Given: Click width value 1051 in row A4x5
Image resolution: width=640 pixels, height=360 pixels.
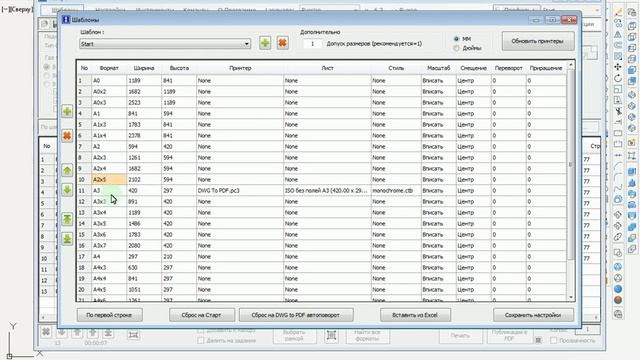Looking at the screenshot, I should point(144,290).
